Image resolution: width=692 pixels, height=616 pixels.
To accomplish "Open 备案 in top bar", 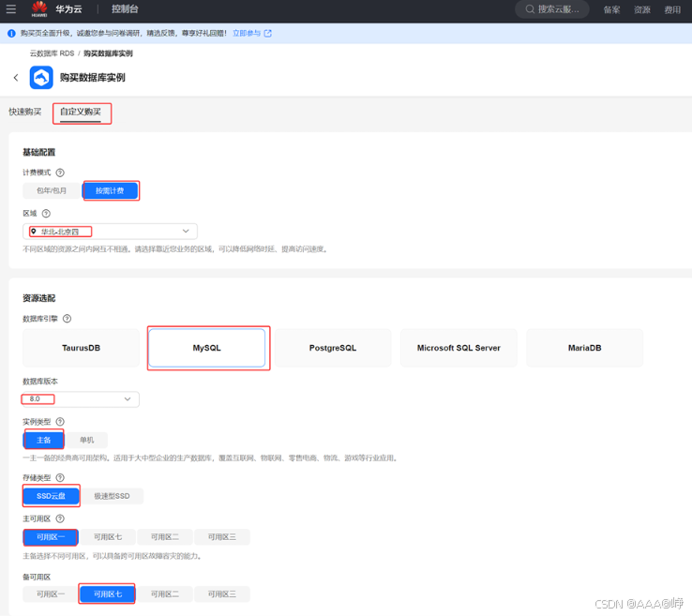I will [x=611, y=9].
